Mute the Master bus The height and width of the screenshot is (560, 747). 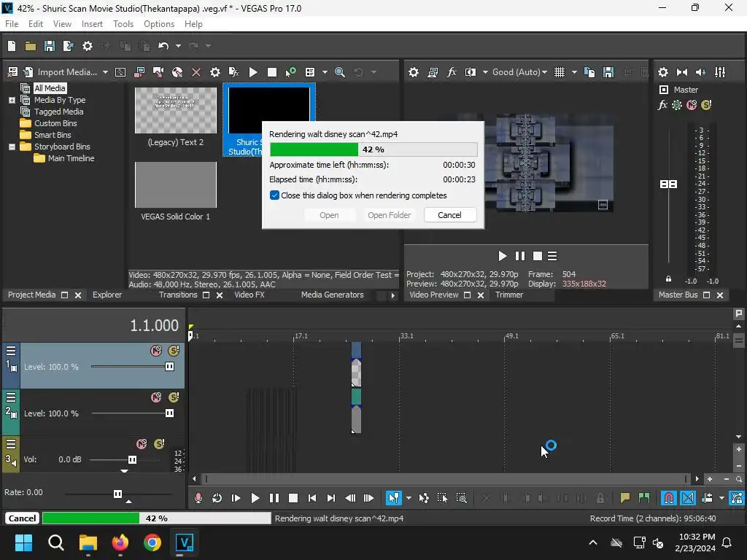[692, 105]
